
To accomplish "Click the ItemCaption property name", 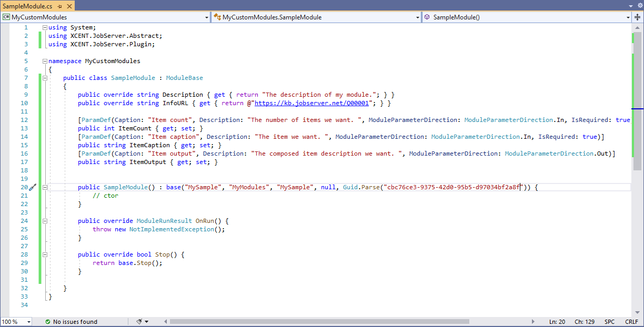I will [x=150, y=145].
